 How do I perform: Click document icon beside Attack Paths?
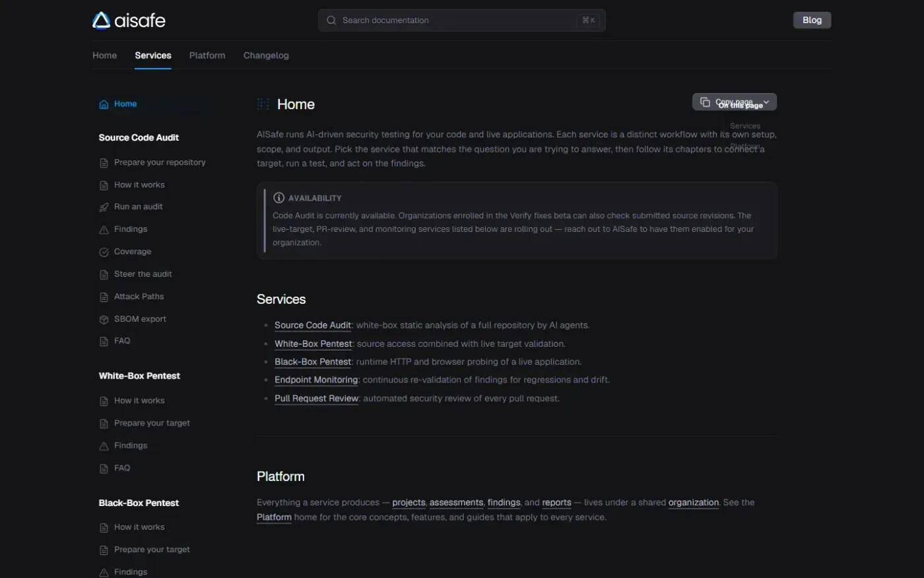pyautogui.click(x=104, y=297)
